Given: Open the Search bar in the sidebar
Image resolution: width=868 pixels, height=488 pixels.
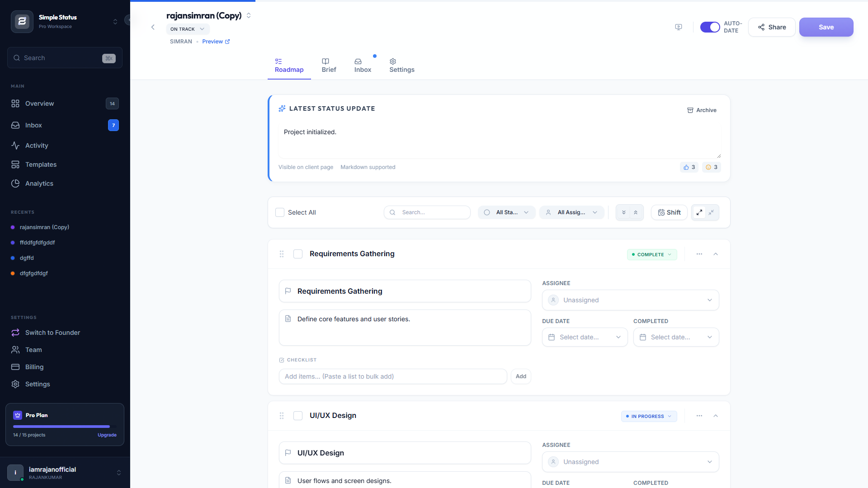Looking at the screenshot, I should (64, 58).
